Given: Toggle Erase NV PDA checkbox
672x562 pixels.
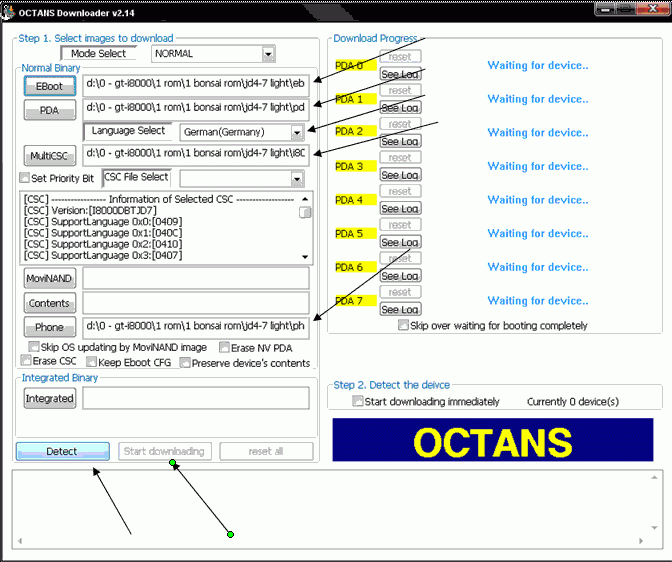Looking at the screenshot, I should (x=224, y=347).
